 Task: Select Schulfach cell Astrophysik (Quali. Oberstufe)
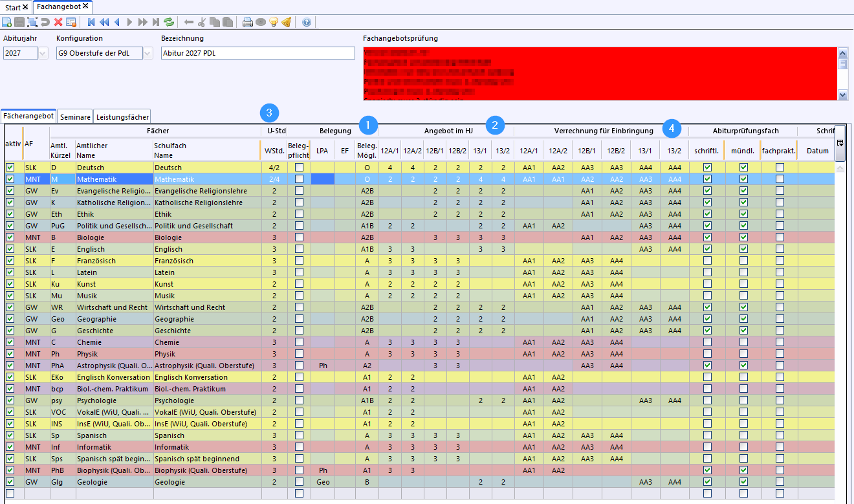click(207, 366)
